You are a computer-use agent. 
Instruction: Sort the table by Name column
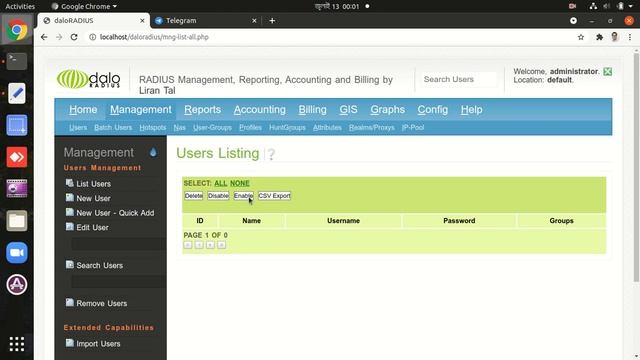tap(251, 220)
